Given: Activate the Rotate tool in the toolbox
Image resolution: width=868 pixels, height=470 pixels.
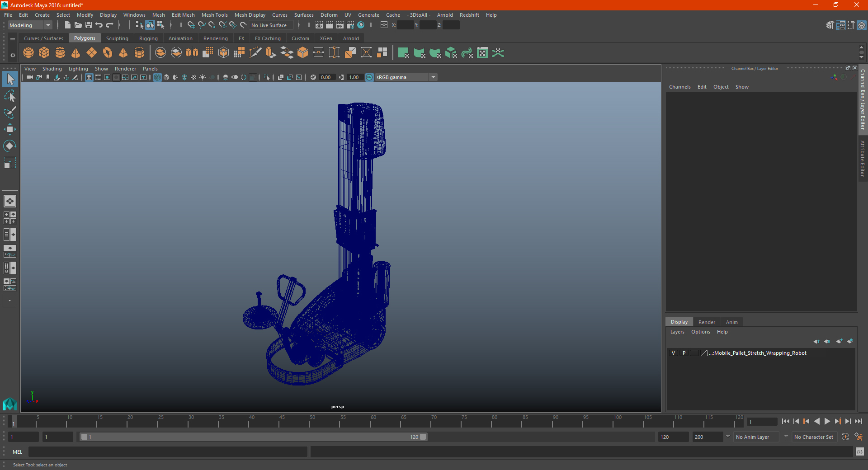Looking at the screenshot, I should coord(10,146).
